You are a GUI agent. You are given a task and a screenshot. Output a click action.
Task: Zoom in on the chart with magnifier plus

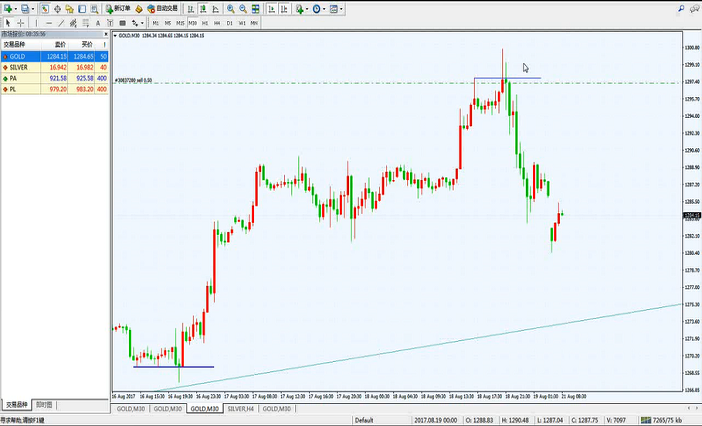click(x=230, y=8)
